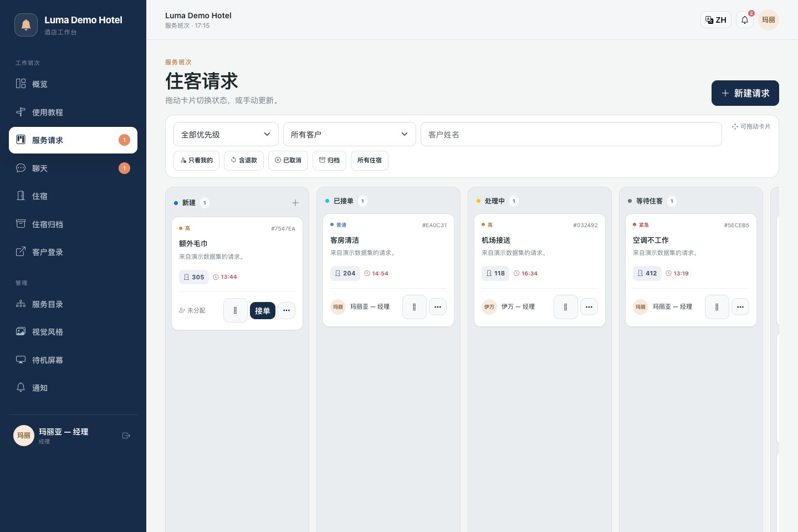Toggle the 含退款 filter chip
The height and width of the screenshot is (532, 798).
click(x=244, y=161)
